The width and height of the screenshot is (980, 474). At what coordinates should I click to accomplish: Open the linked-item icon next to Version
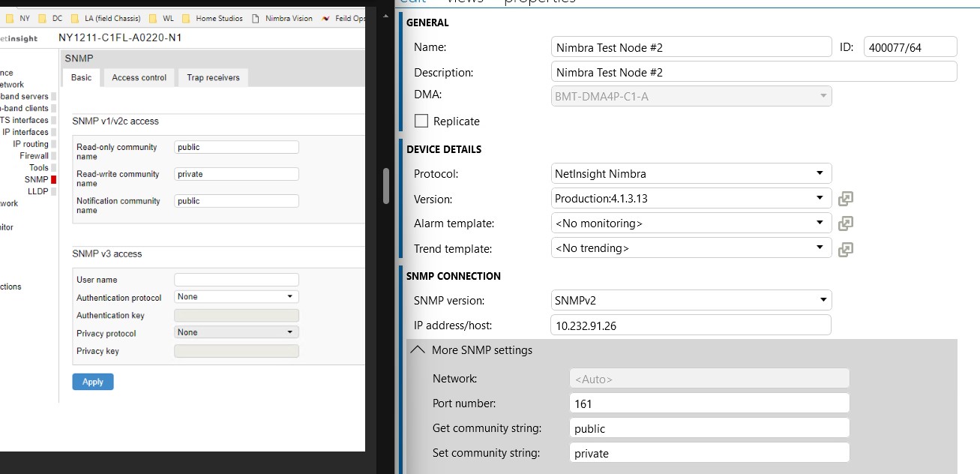pyautogui.click(x=846, y=199)
